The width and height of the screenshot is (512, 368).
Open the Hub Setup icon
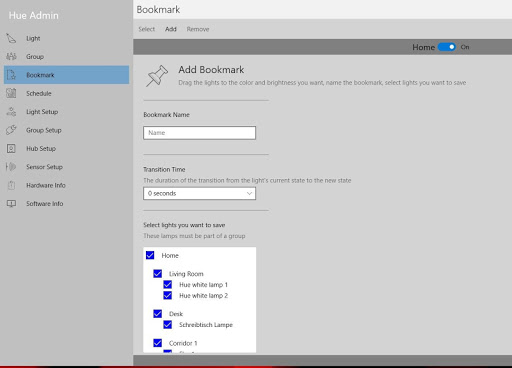(11, 148)
